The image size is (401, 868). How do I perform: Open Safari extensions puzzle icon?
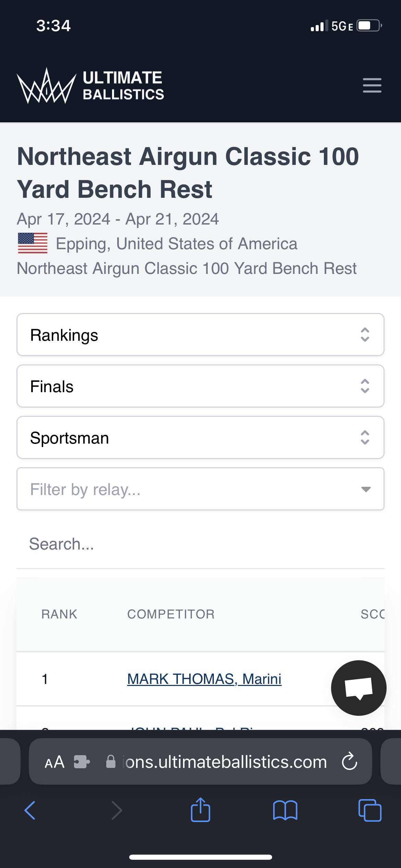click(82, 762)
